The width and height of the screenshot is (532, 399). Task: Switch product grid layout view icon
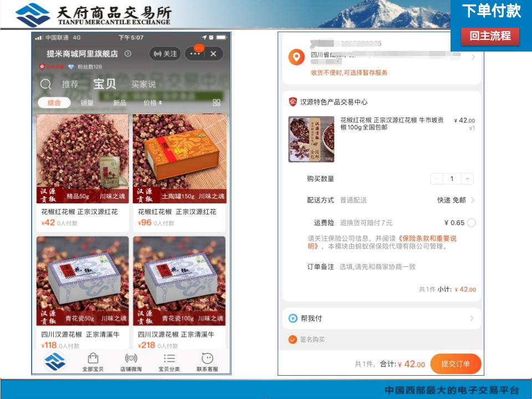[x=217, y=103]
